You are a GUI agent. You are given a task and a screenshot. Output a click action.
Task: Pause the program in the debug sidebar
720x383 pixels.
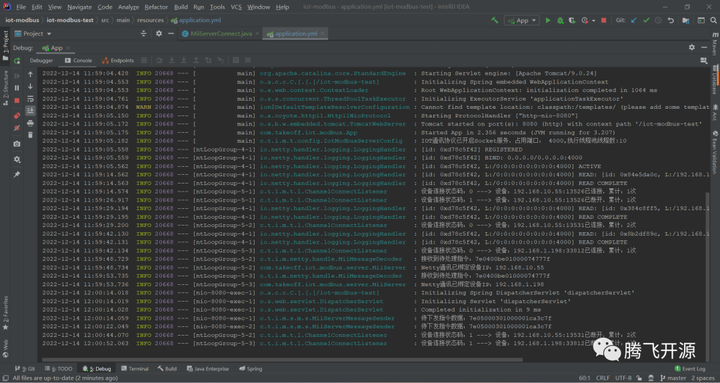click(x=17, y=88)
